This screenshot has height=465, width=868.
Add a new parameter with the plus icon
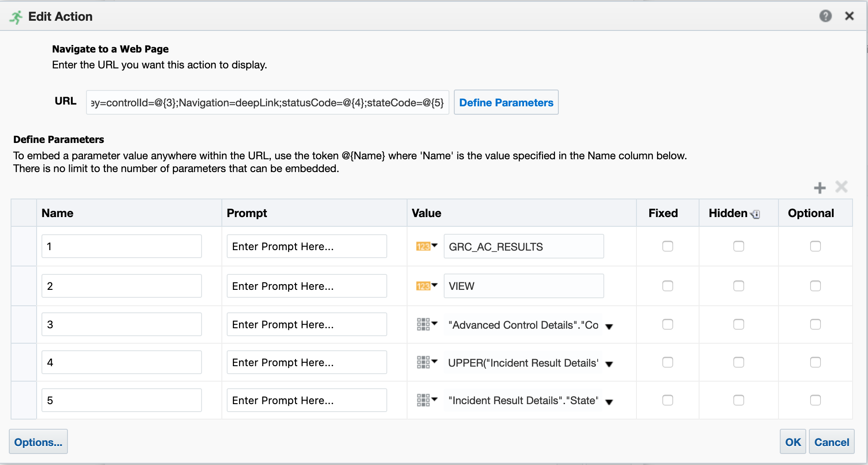click(x=820, y=187)
